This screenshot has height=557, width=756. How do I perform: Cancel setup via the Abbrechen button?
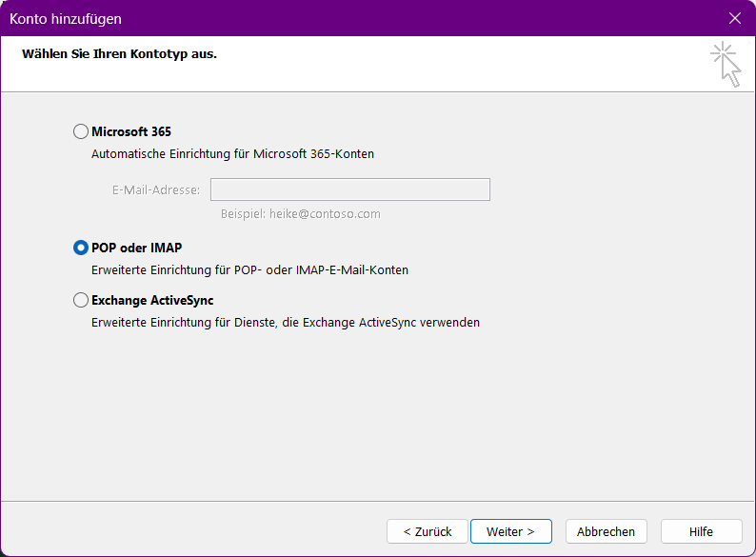[606, 531]
